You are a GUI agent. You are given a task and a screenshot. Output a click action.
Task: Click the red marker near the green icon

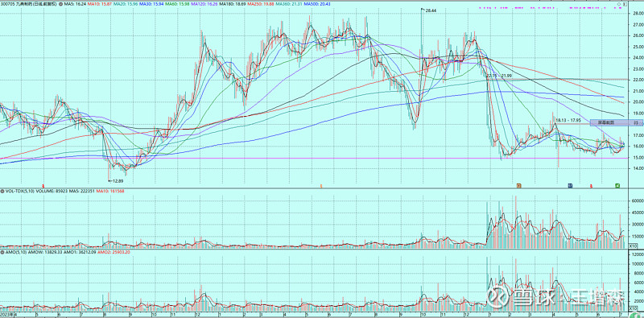[x=591, y=186]
